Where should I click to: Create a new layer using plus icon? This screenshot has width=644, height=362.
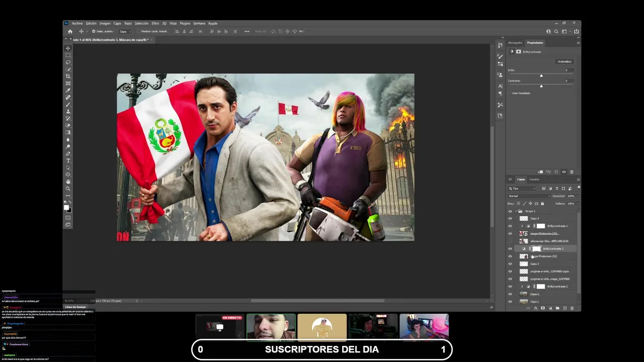(565, 308)
